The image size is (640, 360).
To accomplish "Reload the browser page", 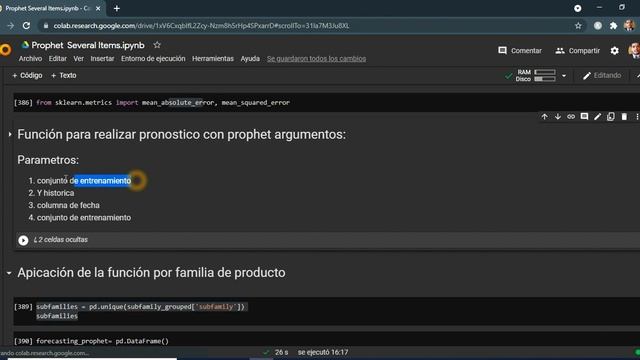I will coord(27,26).
